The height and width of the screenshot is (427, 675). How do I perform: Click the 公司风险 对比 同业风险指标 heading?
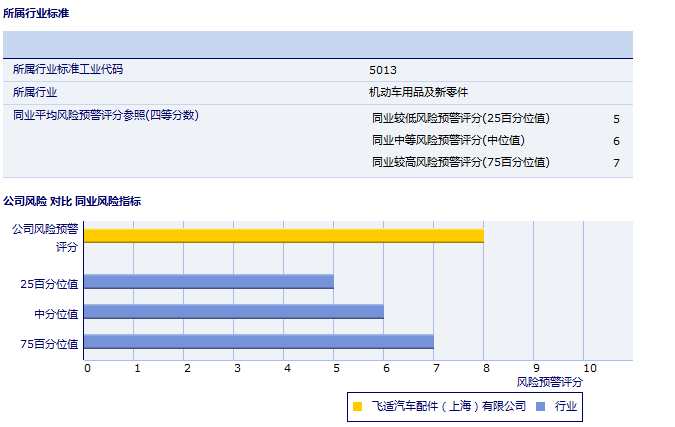click(72, 201)
